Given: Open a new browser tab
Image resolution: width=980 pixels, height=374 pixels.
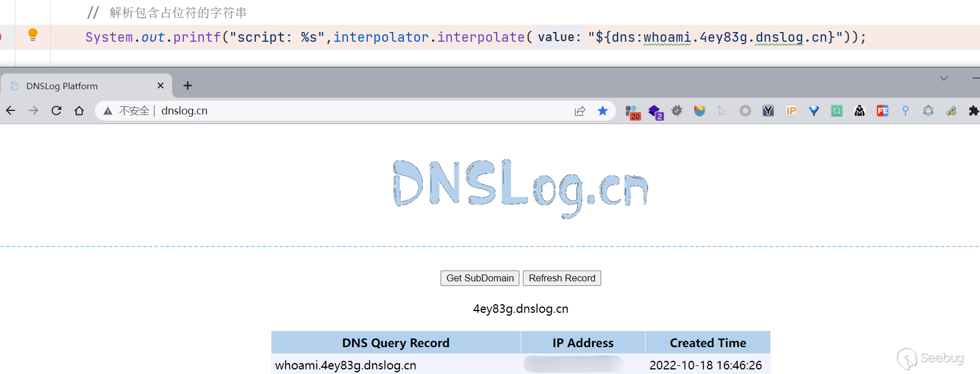Looking at the screenshot, I should pyautogui.click(x=187, y=85).
